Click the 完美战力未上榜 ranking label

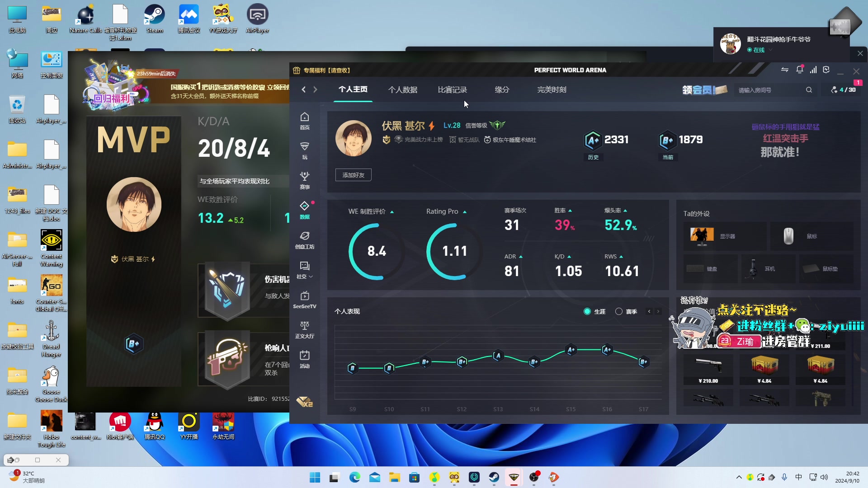coord(419,140)
